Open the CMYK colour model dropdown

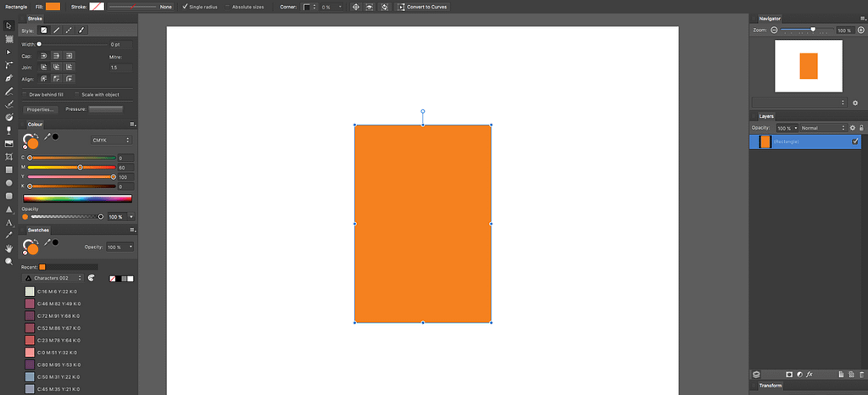(111, 140)
